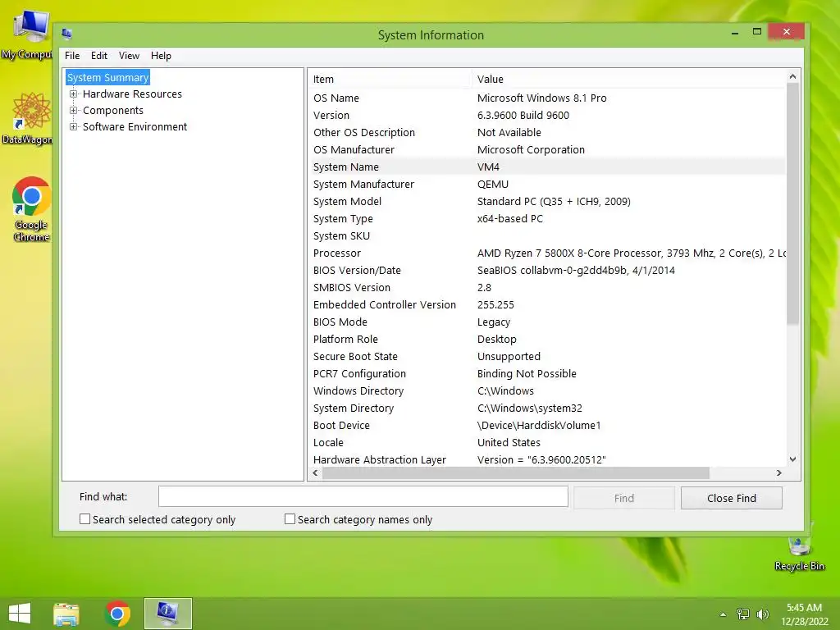Open Chrome from the taskbar
The width and height of the screenshot is (840, 630).
click(x=118, y=614)
